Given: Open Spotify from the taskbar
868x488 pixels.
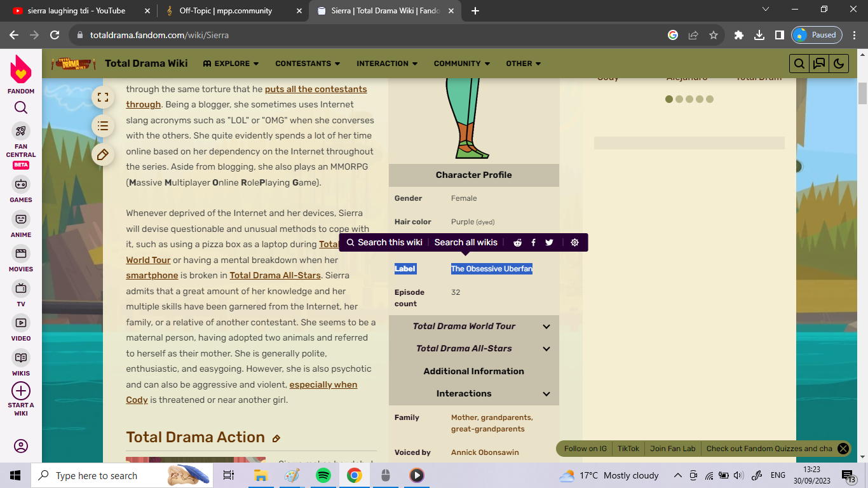Looking at the screenshot, I should pyautogui.click(x=323, y=475).
